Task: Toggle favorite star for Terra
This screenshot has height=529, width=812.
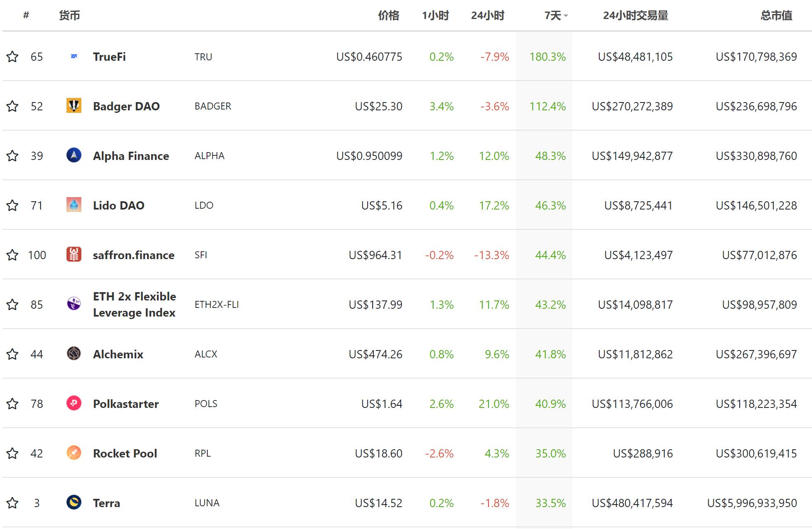Action: click(x=12, y=503)
